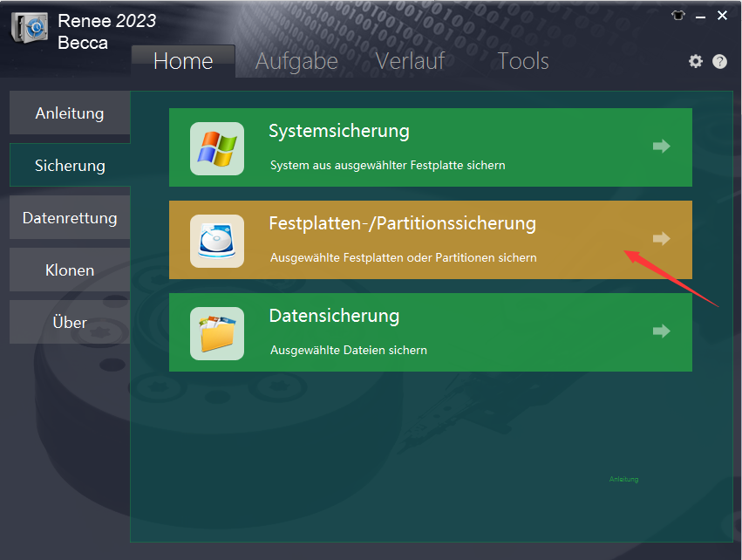Click the small green Anleitung link
742x560 pixels.
[x=623, y=479]
